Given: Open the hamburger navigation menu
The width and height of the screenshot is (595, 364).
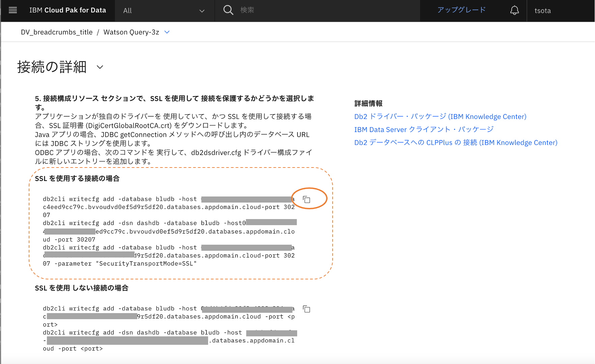Looking at the screenshot, I should pos(13,10).
